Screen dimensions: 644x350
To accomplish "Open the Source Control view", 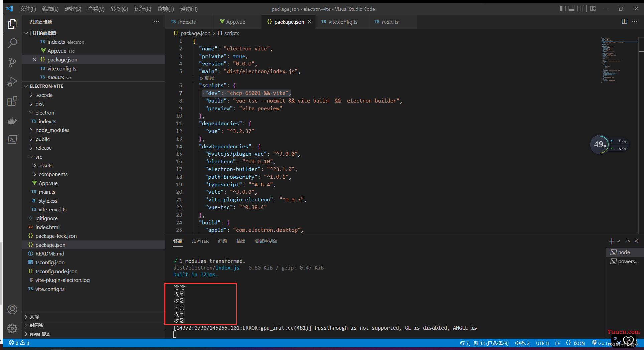I will pyautogui.click(x=12, y=62).
